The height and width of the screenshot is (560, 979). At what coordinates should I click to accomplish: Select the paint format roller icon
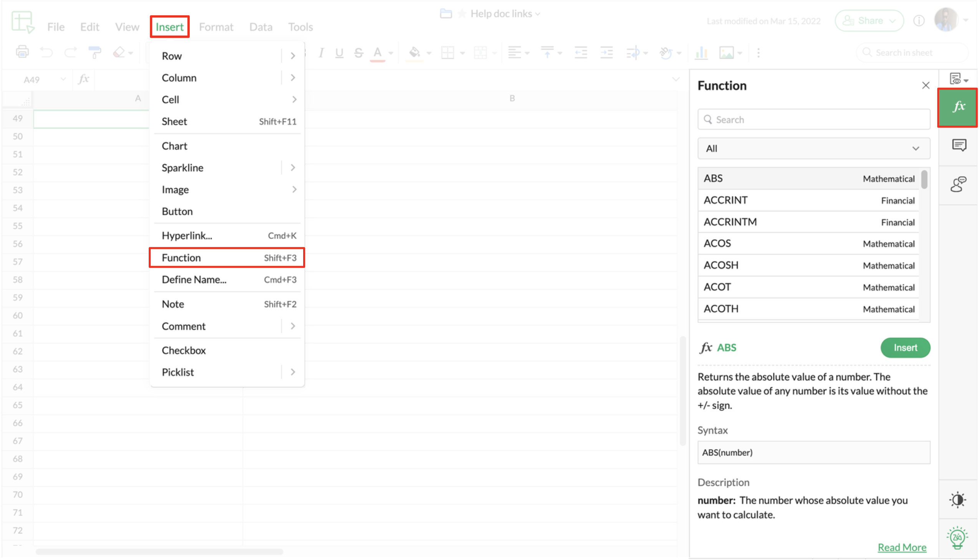click(x=94, y=52)
